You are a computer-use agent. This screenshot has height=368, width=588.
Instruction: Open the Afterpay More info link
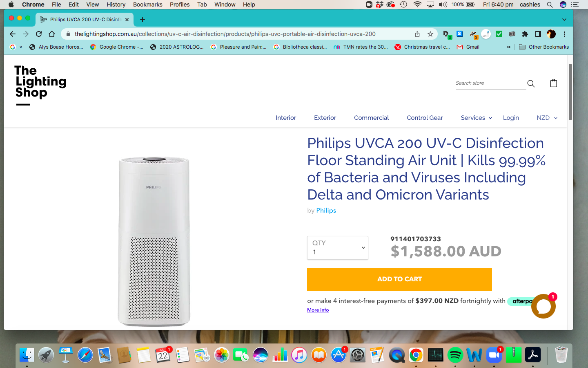point(318,310)
